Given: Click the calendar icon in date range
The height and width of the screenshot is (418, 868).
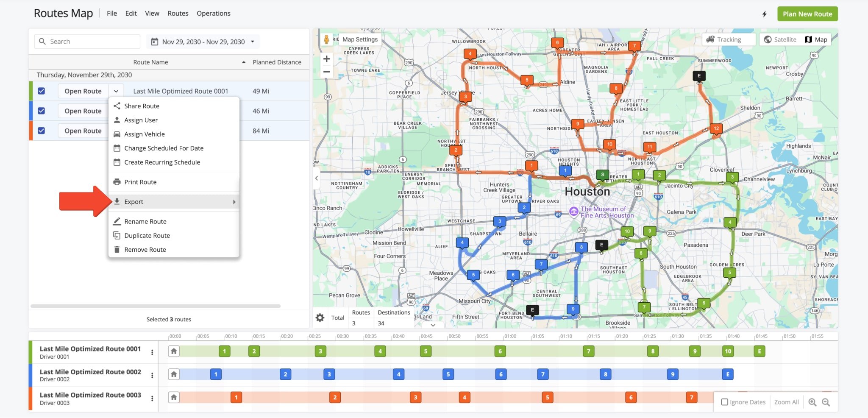Looking at the screenshot, I should (155, 42).
